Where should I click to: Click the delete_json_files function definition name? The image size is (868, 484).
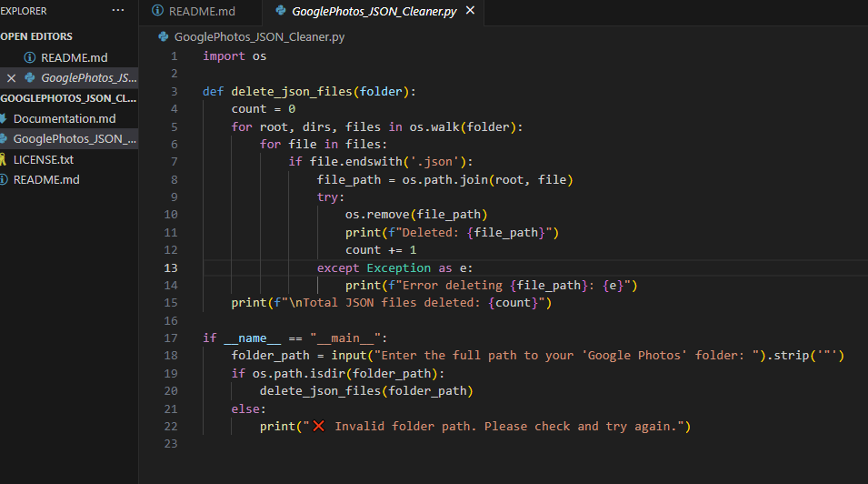(292, 92)
